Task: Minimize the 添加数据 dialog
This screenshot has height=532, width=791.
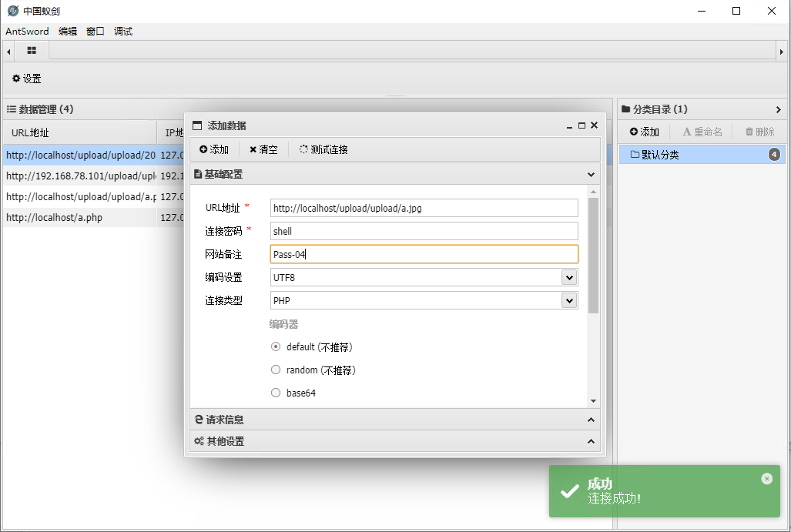Action: pos(569,125)
